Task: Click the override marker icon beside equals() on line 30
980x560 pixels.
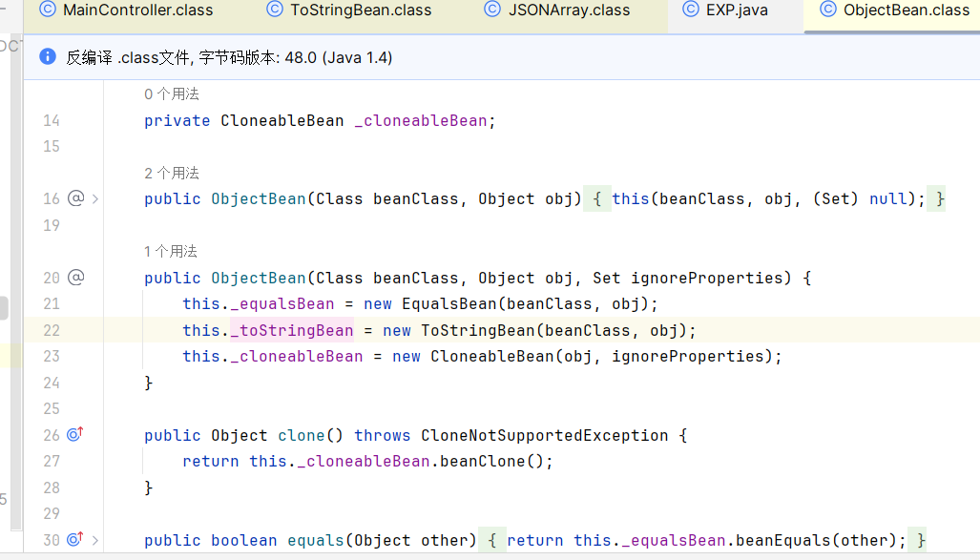Action: click(75, 540)
